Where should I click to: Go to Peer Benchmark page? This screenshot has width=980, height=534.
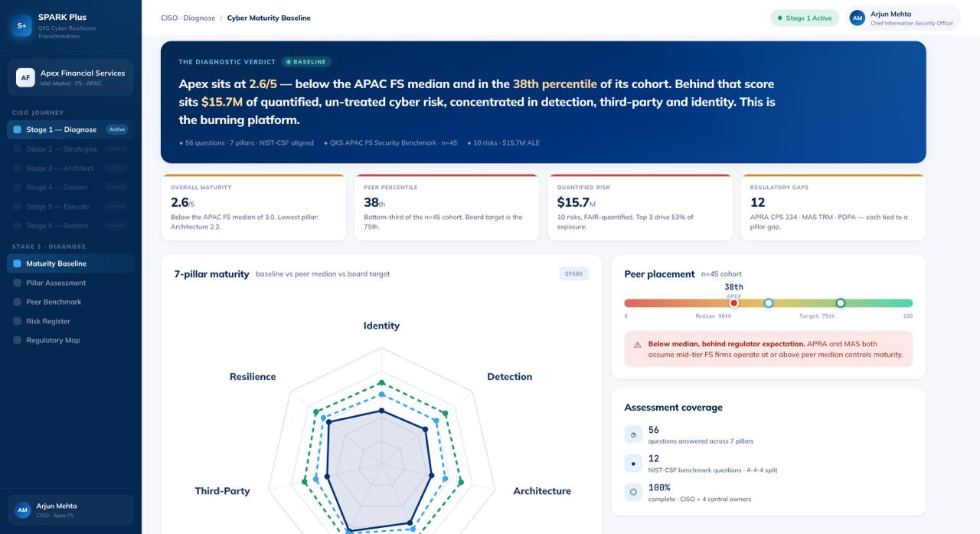[70, 302]
